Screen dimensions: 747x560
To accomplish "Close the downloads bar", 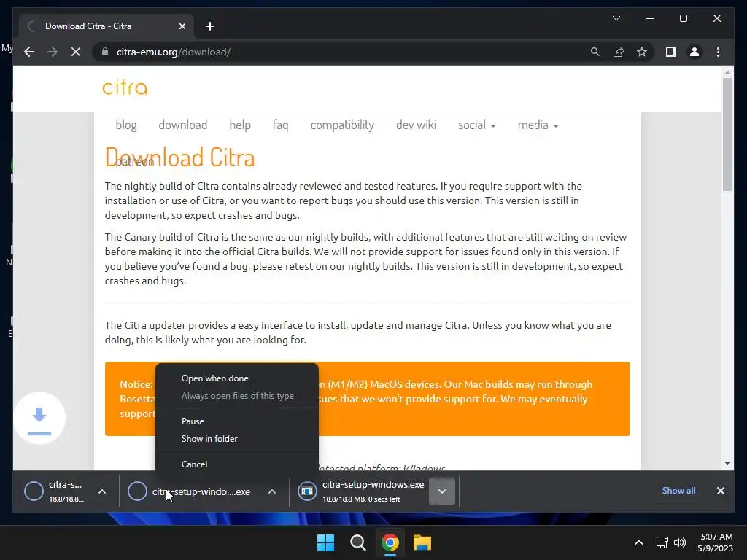I will [x=720, y=491].
